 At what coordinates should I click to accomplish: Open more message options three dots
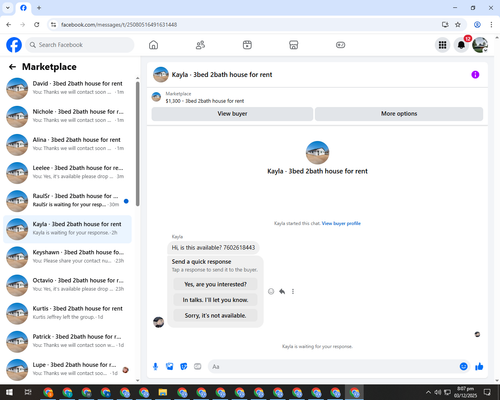tap(293, 292)
